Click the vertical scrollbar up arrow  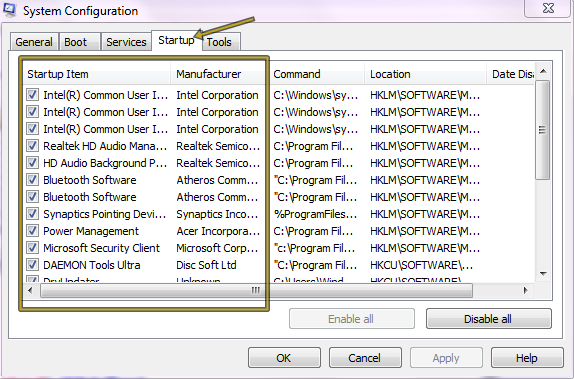pyautogui.click(x=543, y=71)
